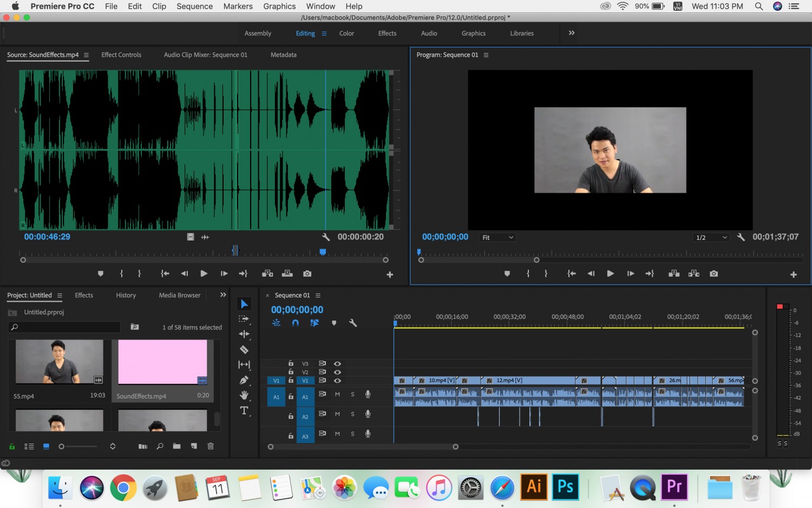Image resolution: width=812 pixels, height=508 pixels.
Task: Open the Fit zoom level dropdown
Action: (498, 237)
